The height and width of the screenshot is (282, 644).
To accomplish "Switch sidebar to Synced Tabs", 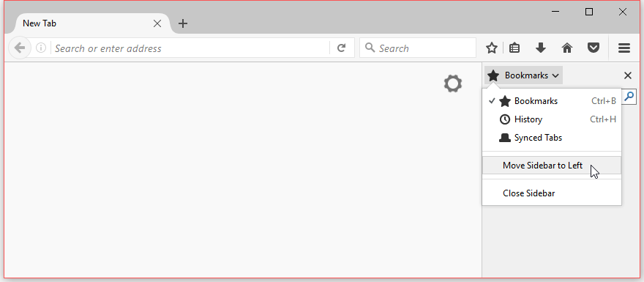I will (552, 138).
